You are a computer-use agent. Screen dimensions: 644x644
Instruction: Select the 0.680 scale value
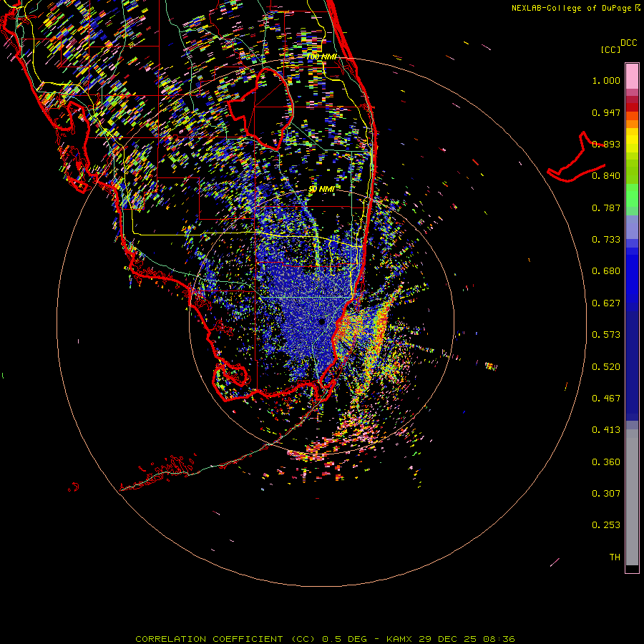(x=606, y=271)
